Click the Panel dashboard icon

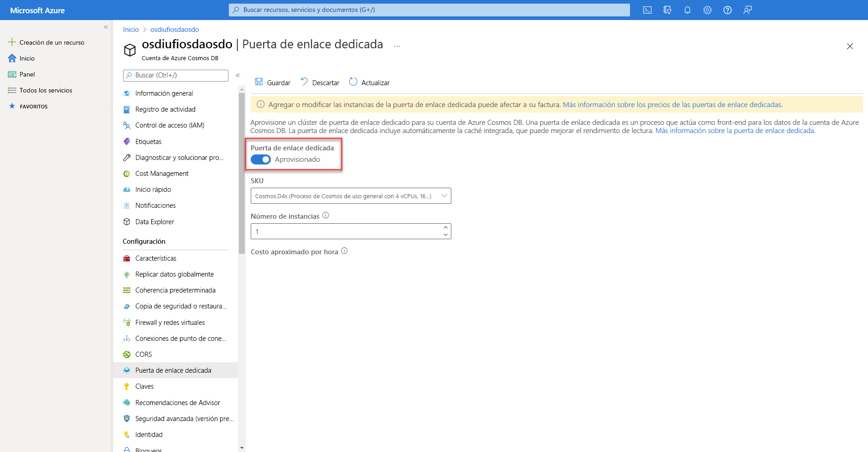[x=12, y=74]
